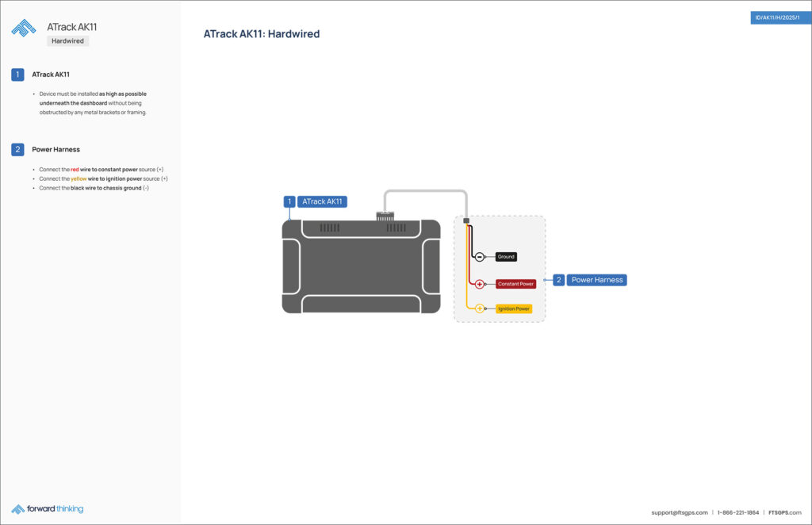The height and width of the screenshot is (525, 812).
Task: Click the forward thinking logo in the footer
Action: pyautogui.click(x=48, y=508)
